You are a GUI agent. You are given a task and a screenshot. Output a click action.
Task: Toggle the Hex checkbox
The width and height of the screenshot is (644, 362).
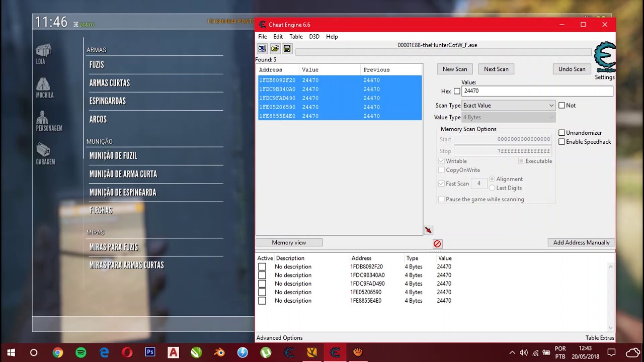457,91
